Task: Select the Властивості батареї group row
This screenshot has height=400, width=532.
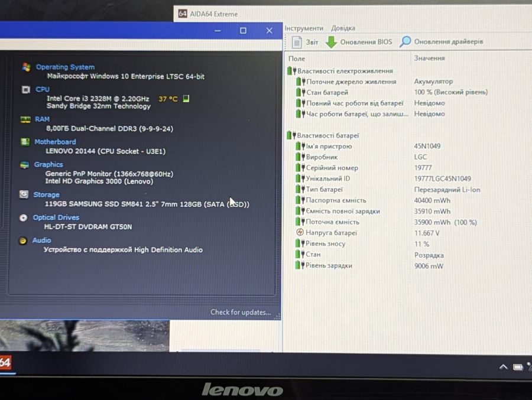Action: coord(323,135)
